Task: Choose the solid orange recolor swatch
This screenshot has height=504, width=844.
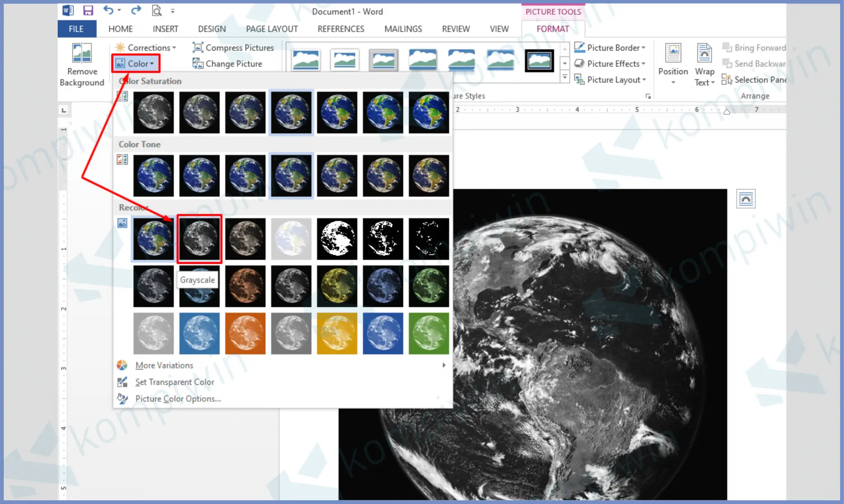Action: 245,334
